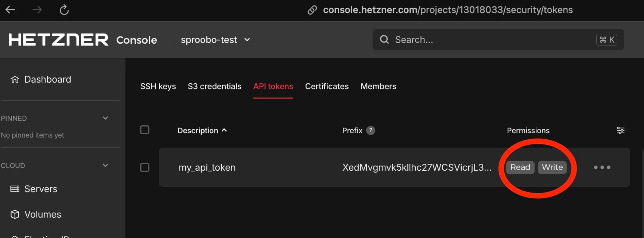Viewport: 644px width, 238px height.
Task: Sort by the Description column header
Action: pos(198,130)
